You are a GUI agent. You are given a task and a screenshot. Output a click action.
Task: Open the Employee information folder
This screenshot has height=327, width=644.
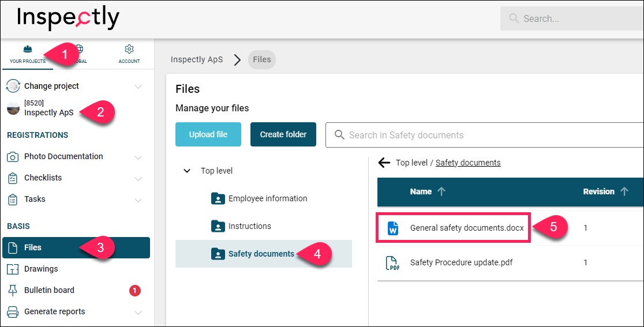tap(268, 198)
